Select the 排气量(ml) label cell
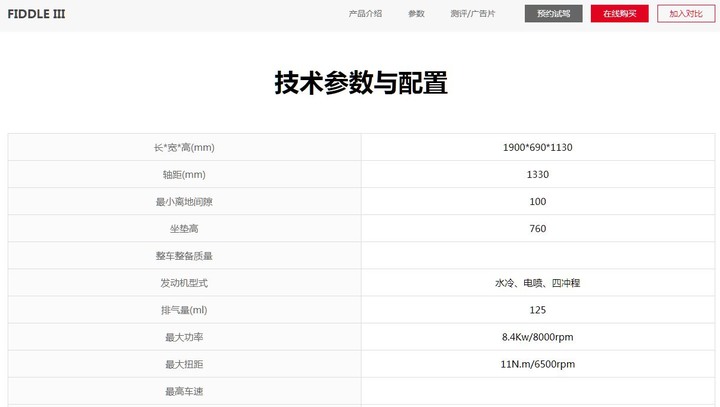The width and height of the screenshot is (720, 407). 184,310
